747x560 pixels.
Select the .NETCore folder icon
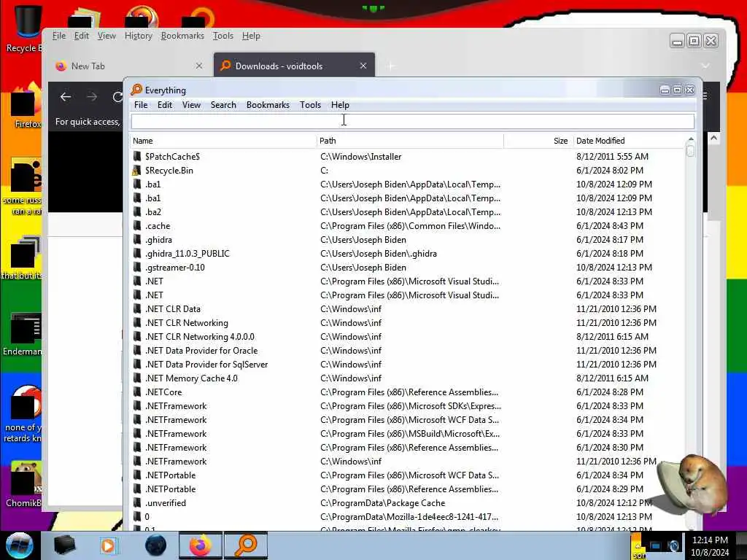137,392
